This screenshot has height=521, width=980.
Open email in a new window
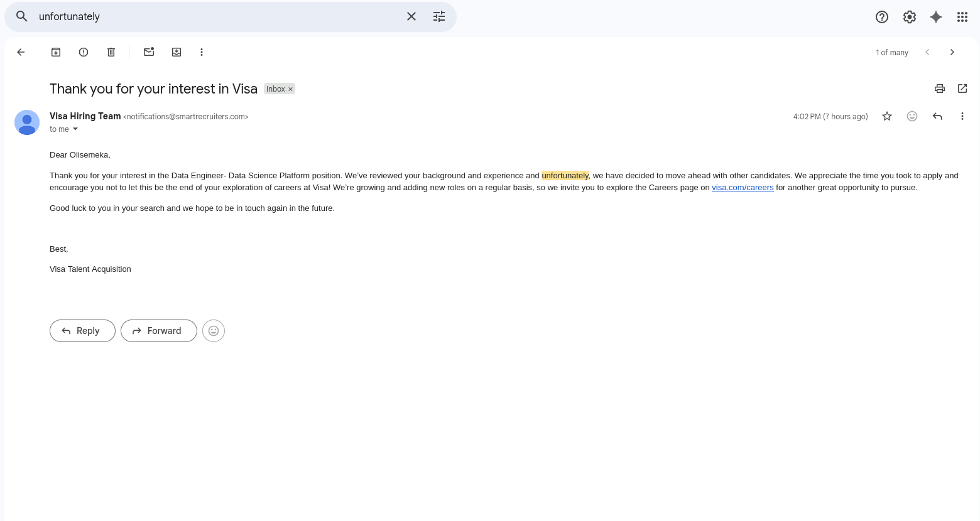pyautogui.click(x=962, y=89)
